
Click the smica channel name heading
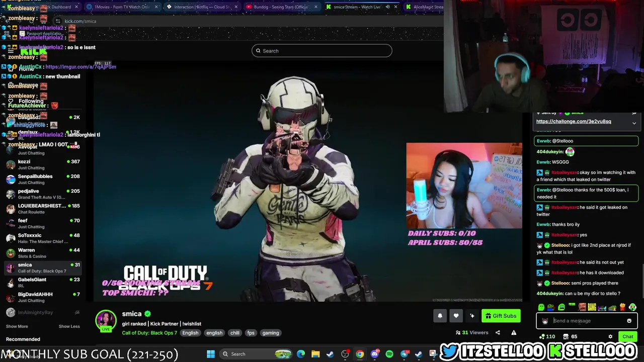coord(132,314)
